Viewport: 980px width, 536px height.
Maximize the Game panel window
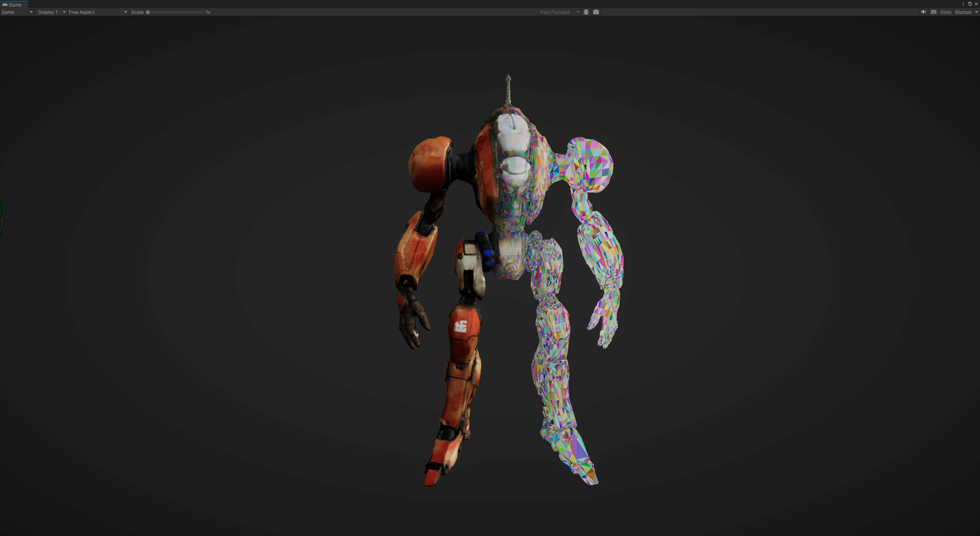coord(970,4)
